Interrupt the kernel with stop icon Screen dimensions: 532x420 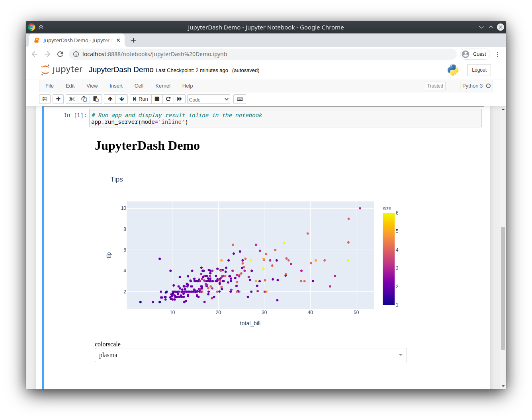coord(157,99)
